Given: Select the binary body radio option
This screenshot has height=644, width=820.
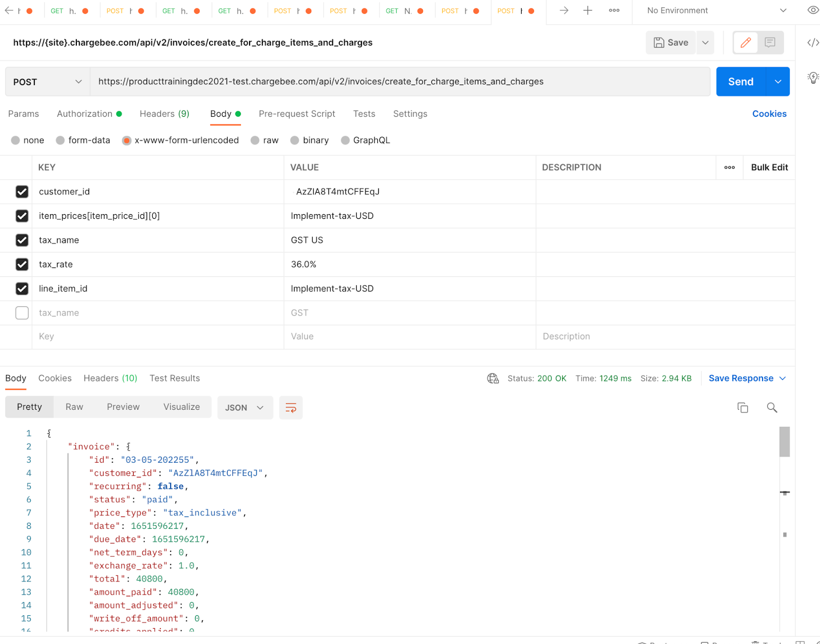Looking at the screenshot, I should click(295, 140).
